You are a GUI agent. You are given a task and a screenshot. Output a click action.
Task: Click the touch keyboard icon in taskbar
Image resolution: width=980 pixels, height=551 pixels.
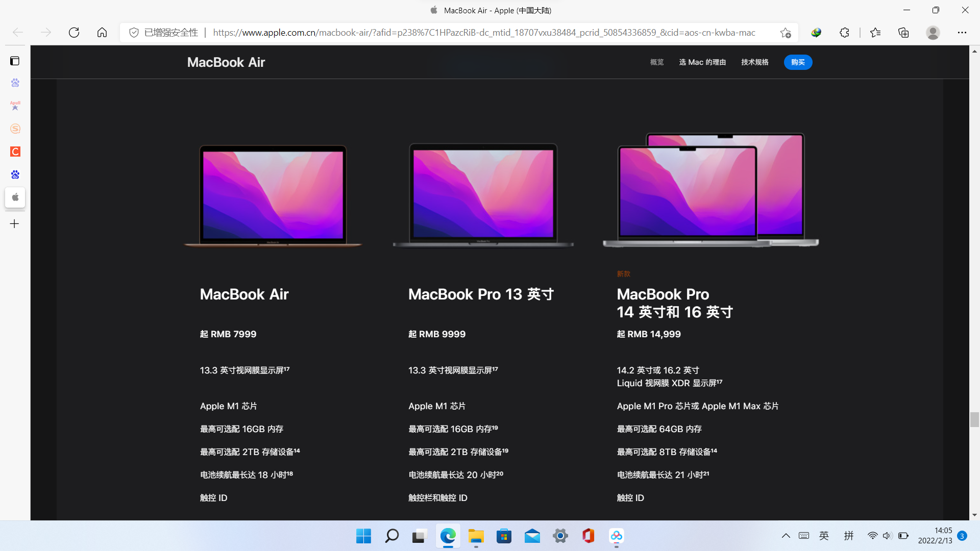(804, 536)
